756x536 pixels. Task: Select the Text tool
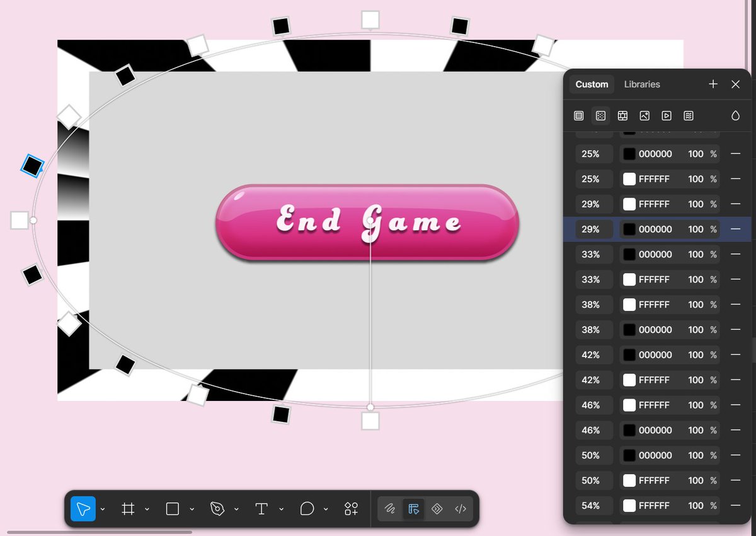click(x=261, y=509)
